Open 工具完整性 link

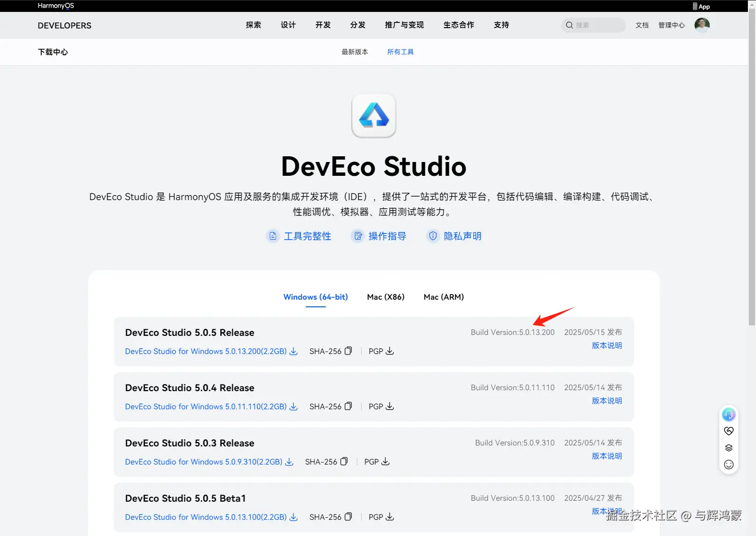pyautogui.click(x=307, y=236)
